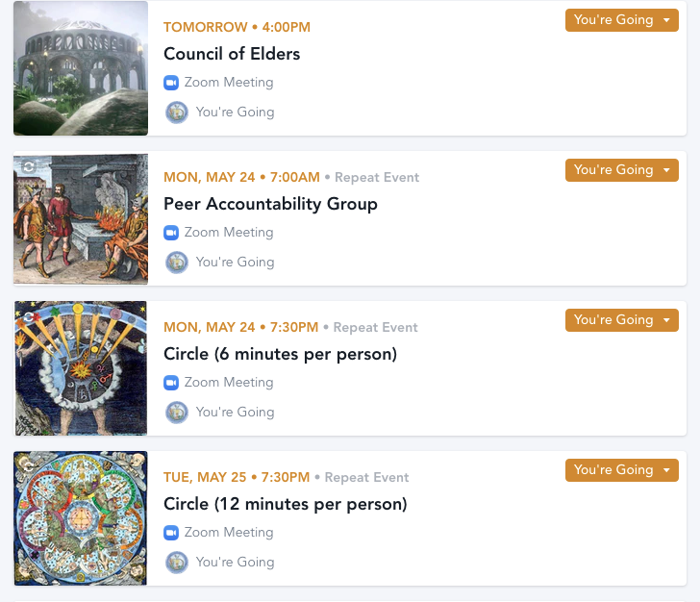This screenshot has width=700, height=602.
Task: Open the Peer Accountability Group event title
Action: pyautogui.click(x=270, y=204)
